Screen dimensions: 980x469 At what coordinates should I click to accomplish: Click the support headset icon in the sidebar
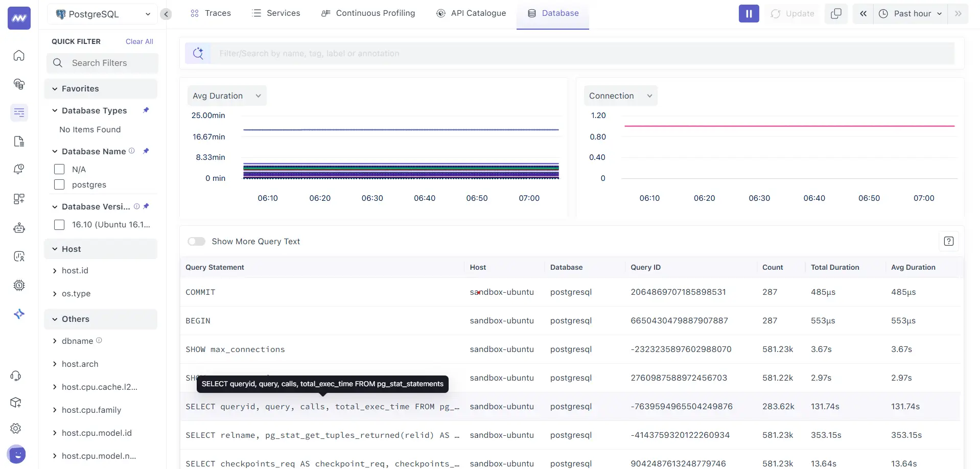click(16, 376)
